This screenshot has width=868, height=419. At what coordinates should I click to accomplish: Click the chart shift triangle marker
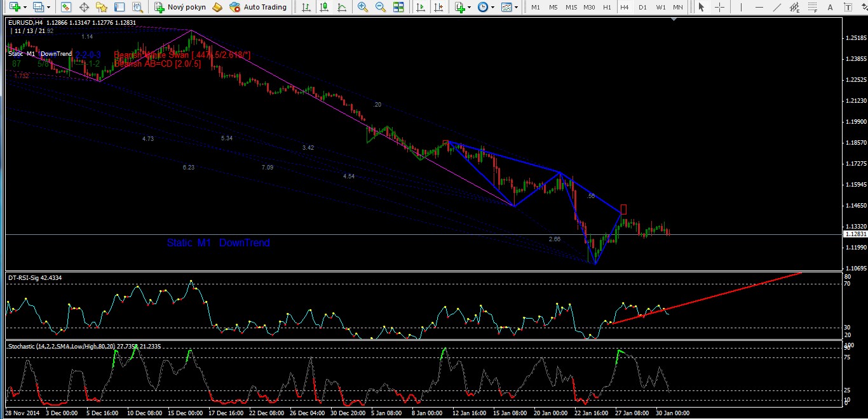(x=675, y=20)
